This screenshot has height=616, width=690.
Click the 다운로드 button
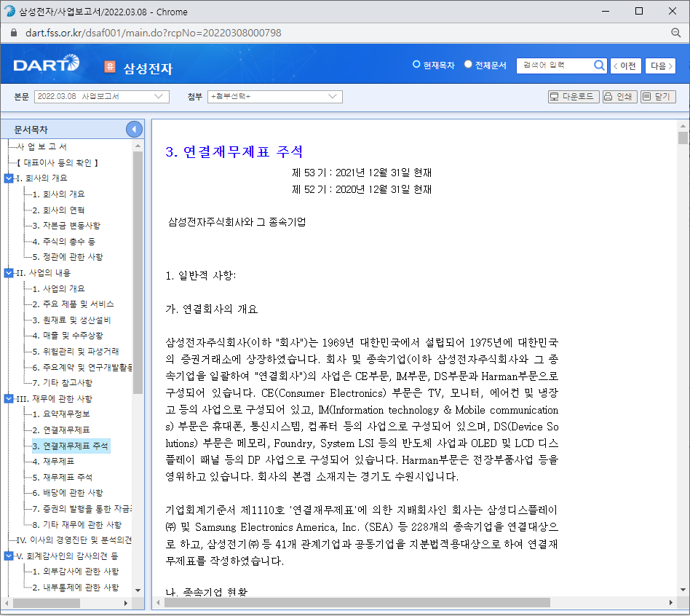pyautogui.click(x=574, y=96)
